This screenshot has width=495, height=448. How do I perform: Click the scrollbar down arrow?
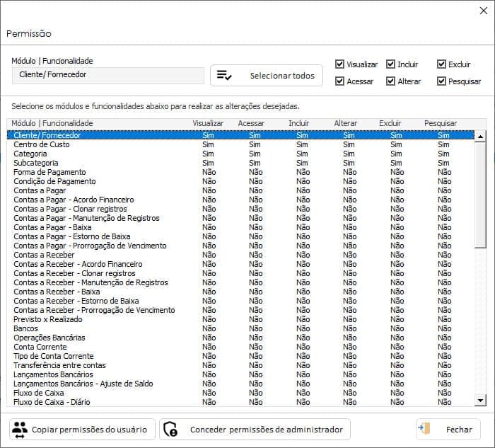pos(480,401)
